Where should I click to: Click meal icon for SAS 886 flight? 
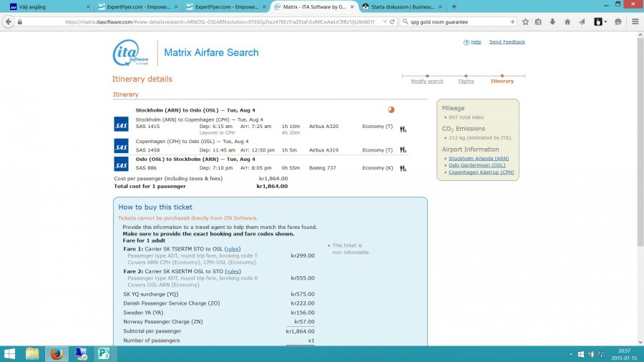pos(403,168)
